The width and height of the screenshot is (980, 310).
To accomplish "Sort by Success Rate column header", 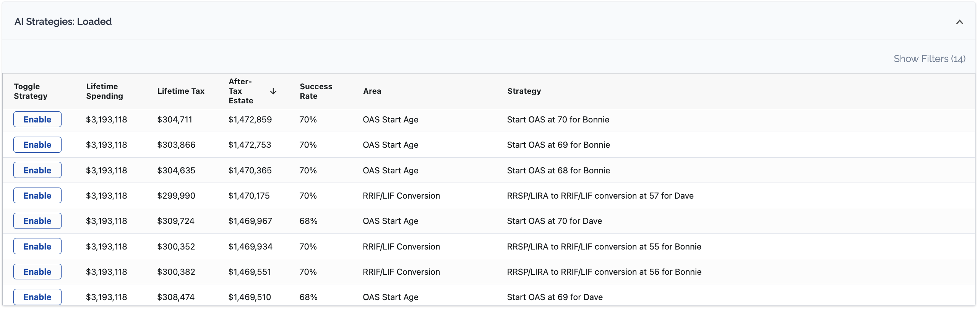I will pos(316,91).
